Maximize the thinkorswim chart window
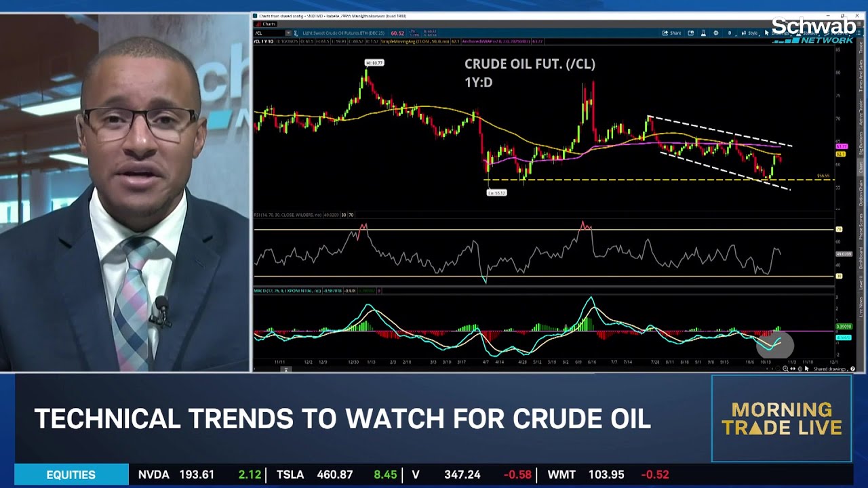868x488 pixels. pyautogui.click(x=842, y=16)
